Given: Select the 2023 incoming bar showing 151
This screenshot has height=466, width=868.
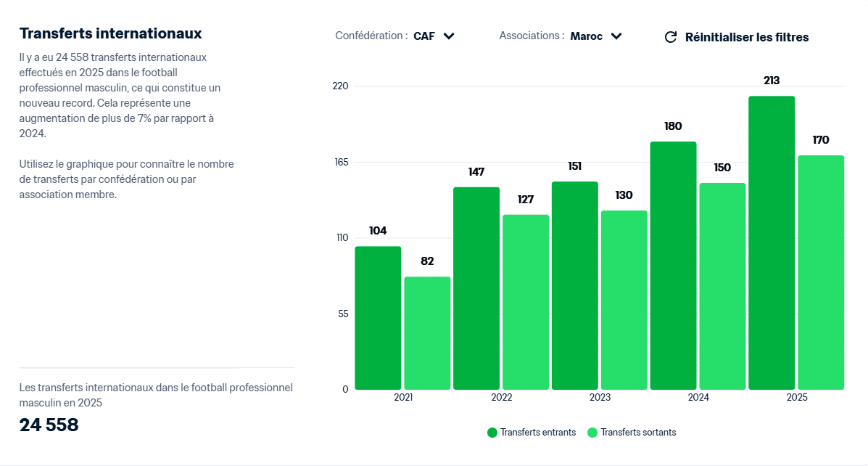Looking at the screenshot, I should [x=575, y=285].
